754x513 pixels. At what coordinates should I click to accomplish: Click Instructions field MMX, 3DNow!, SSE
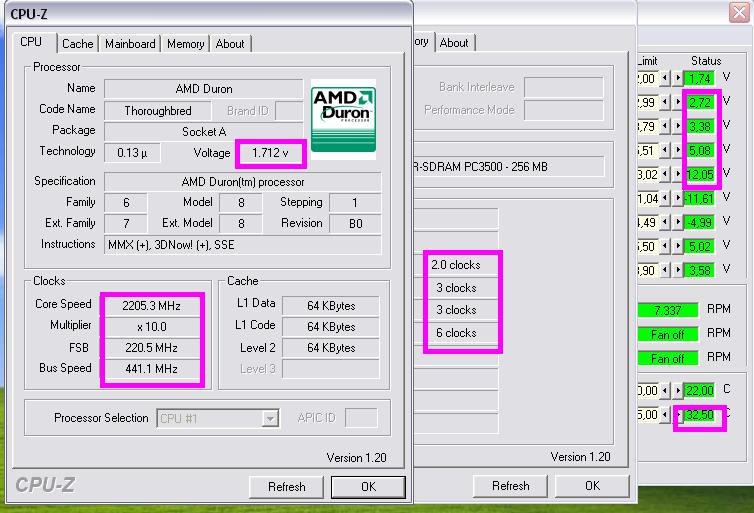(x=242, y=245)
